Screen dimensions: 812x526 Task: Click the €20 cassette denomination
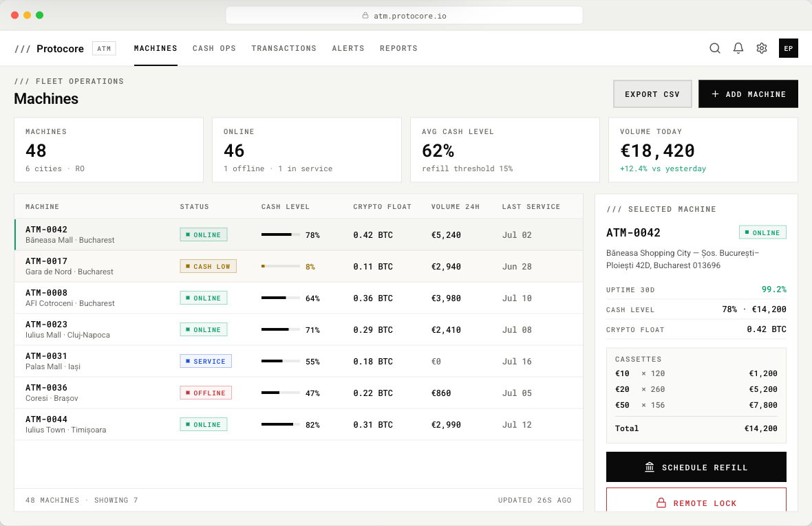[622, 389]
